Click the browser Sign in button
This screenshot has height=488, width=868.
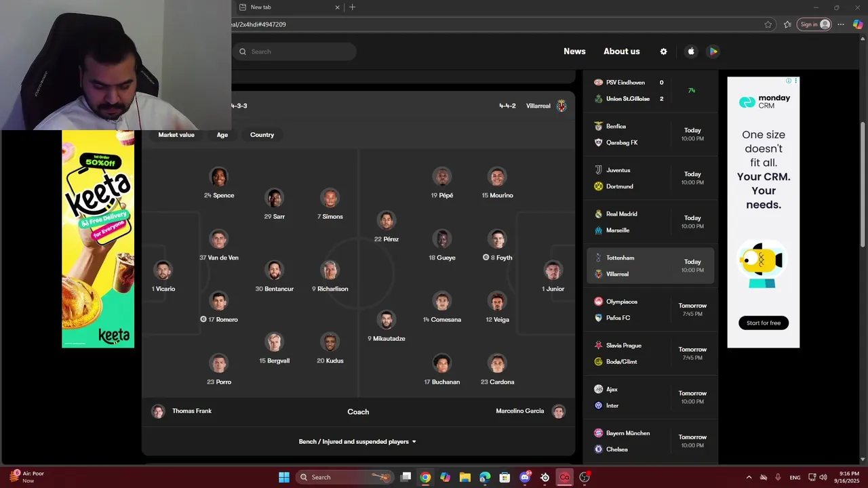tap(814, 24)
